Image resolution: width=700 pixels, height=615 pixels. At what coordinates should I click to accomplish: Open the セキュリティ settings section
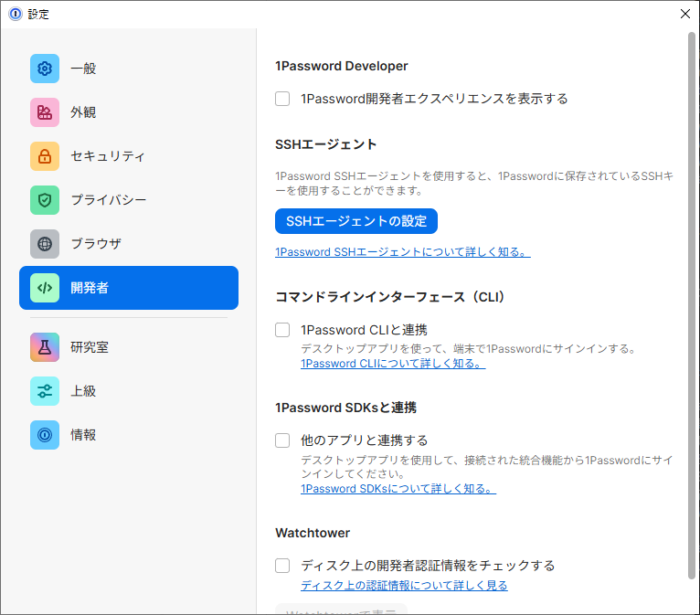[108, 156]
